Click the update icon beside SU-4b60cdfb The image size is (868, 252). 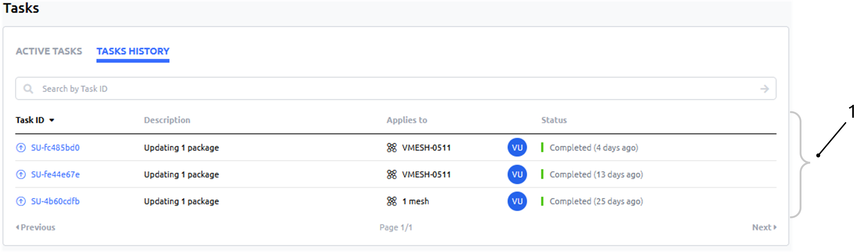pos(21,201)
